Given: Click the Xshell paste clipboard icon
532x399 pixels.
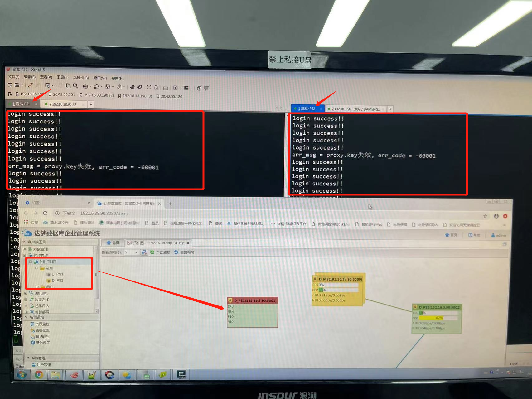Looking at the screenshot, I should pyautogui.click(x=68, y=86).
